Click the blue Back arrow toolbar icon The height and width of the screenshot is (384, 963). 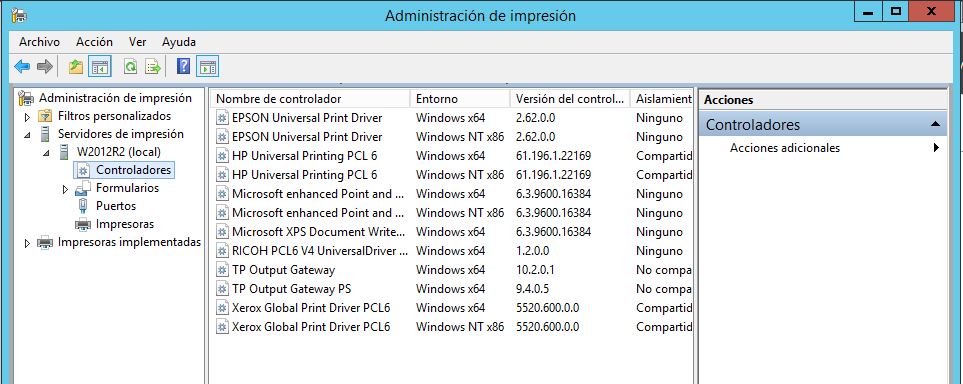(x=22, y=67)
